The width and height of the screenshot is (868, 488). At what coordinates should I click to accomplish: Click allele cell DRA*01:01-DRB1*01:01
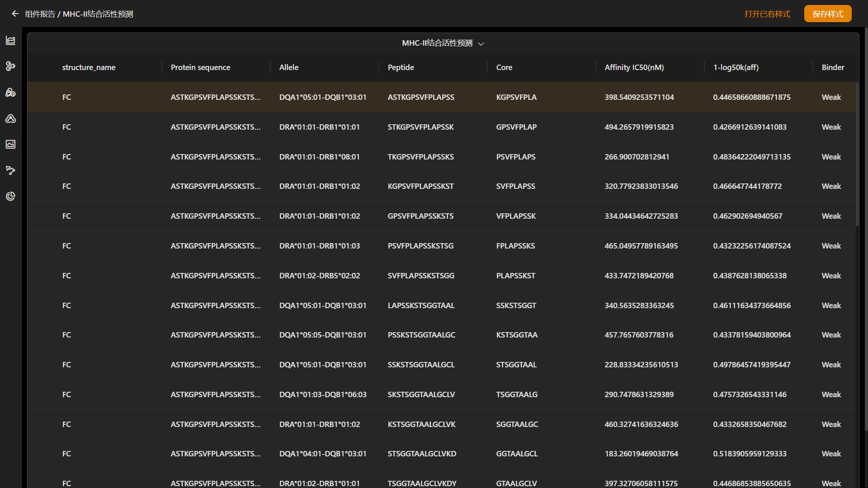coord(319,127)
